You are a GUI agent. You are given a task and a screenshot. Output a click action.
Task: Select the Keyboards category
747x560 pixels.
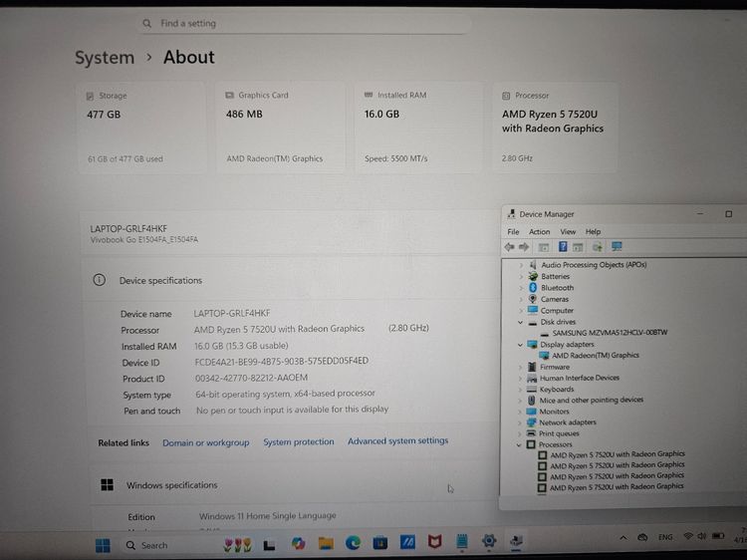pos(557,390)
